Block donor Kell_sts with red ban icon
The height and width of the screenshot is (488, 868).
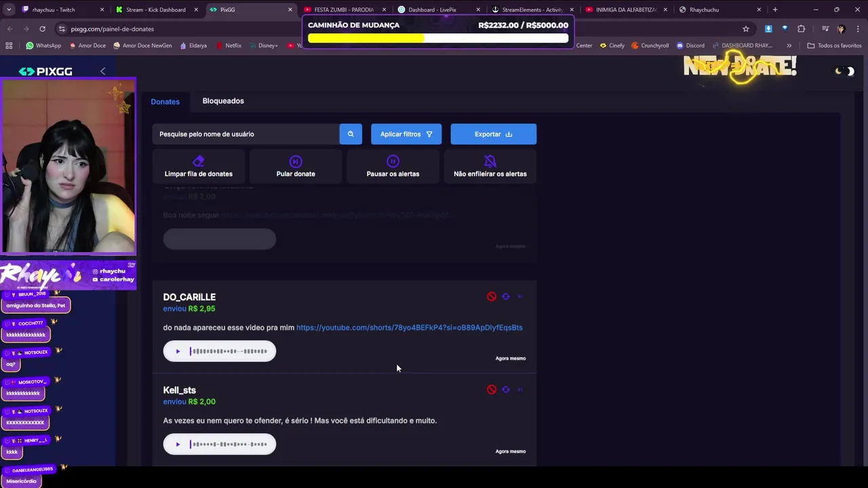click(492, 390)
